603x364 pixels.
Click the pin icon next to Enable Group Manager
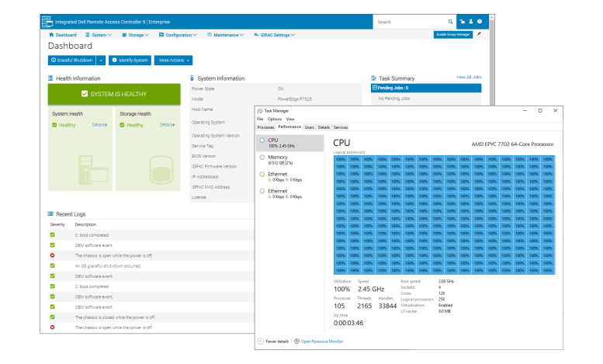479,34
